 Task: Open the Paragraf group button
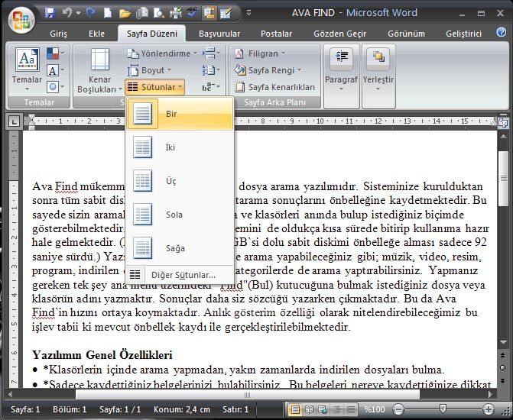pos(341,76)
